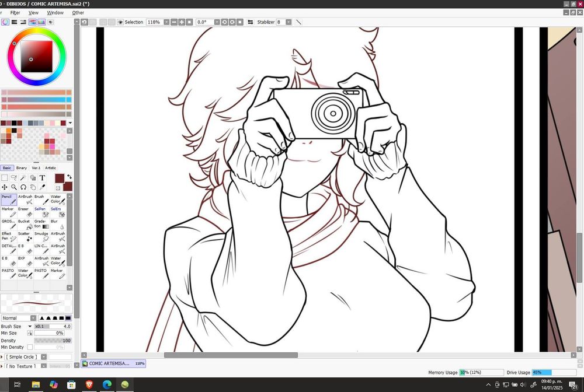Toggle Min Size pen pressure icon

coord(30,333)
